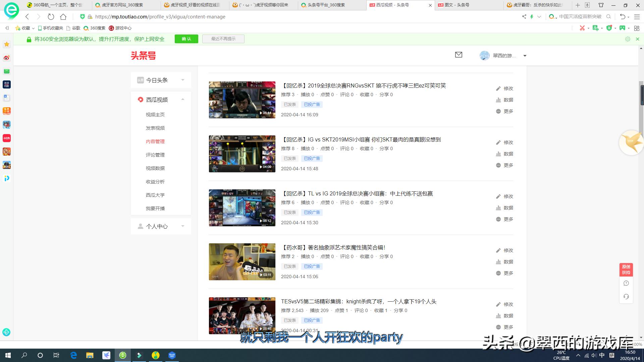The image size is (644, 362).
Task: Collapse the 西瓜视频 section chevron
Action: [x=183, y=100]
